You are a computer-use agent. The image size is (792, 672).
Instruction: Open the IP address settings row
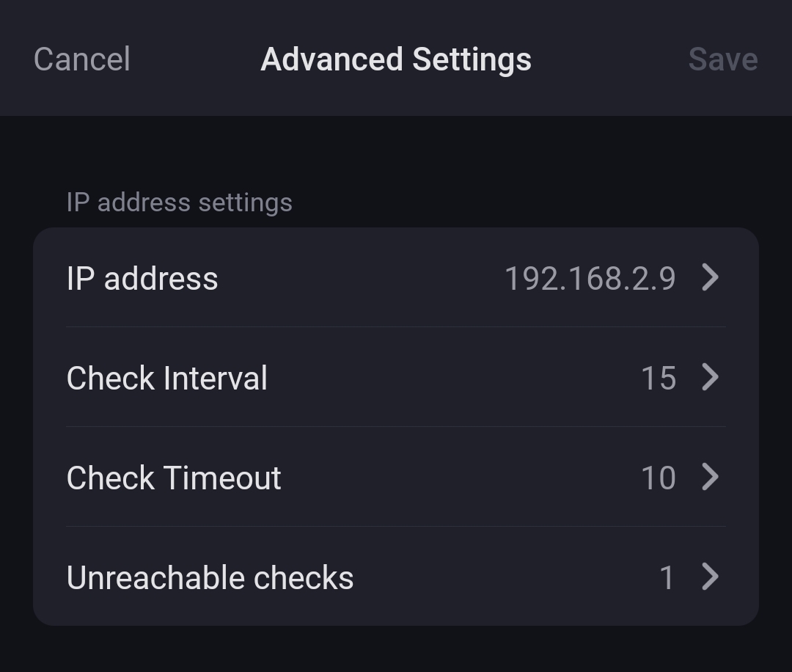396,279
